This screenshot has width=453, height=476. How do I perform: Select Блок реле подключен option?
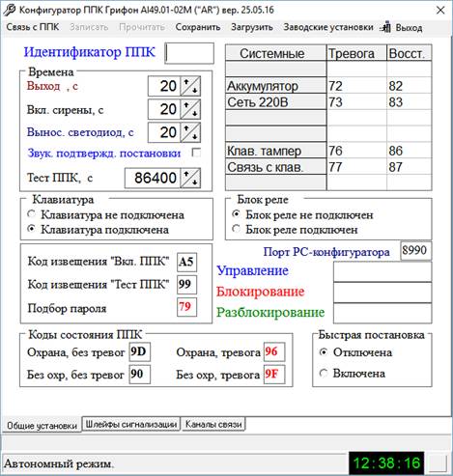pos(237,229)
